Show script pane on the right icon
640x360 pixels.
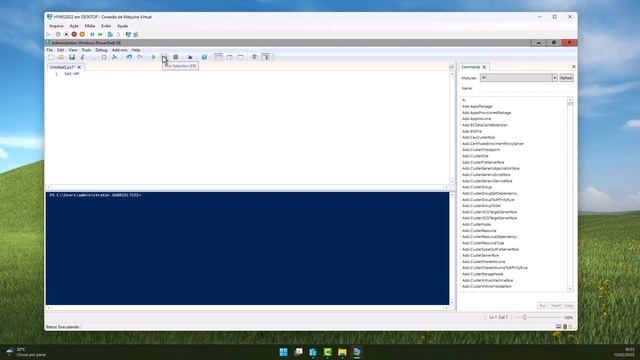pos(229,57)
